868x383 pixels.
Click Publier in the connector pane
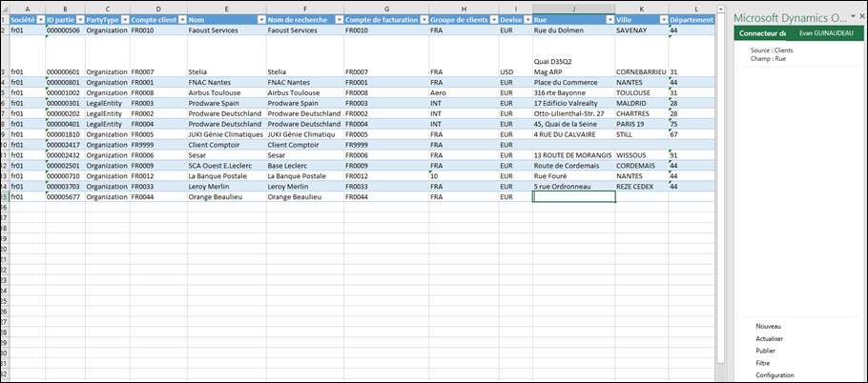tap(766, 351)
